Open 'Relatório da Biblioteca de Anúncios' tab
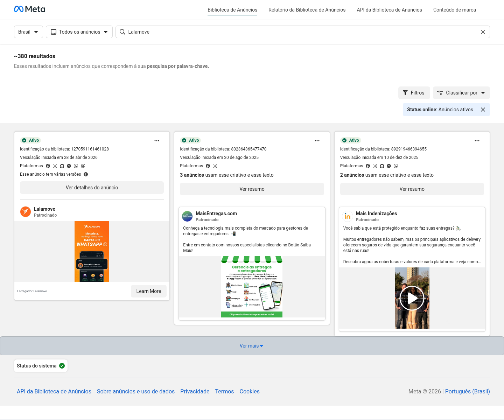The width and height of the screenshot is (504, 420). (307, 10)
